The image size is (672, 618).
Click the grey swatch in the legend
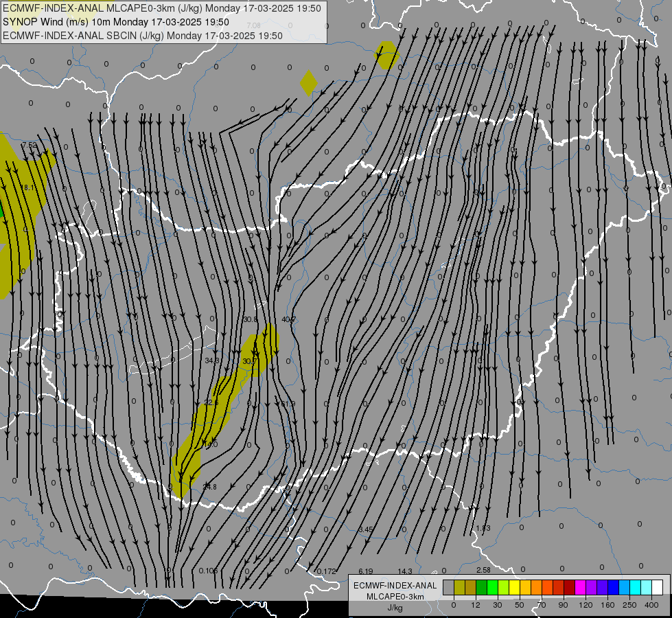449,587
